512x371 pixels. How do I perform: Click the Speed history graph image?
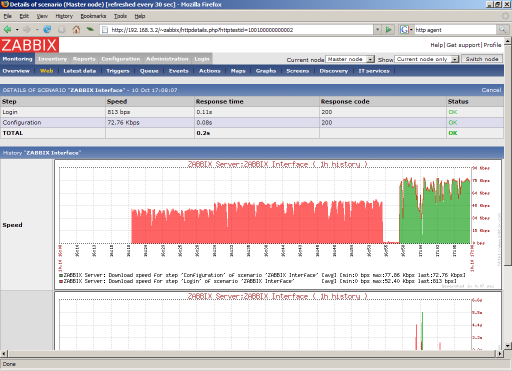(x=278, y=224)
